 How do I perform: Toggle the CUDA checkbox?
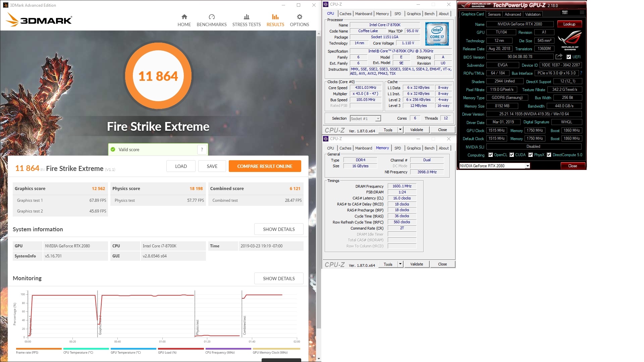(x=512, y=155)
